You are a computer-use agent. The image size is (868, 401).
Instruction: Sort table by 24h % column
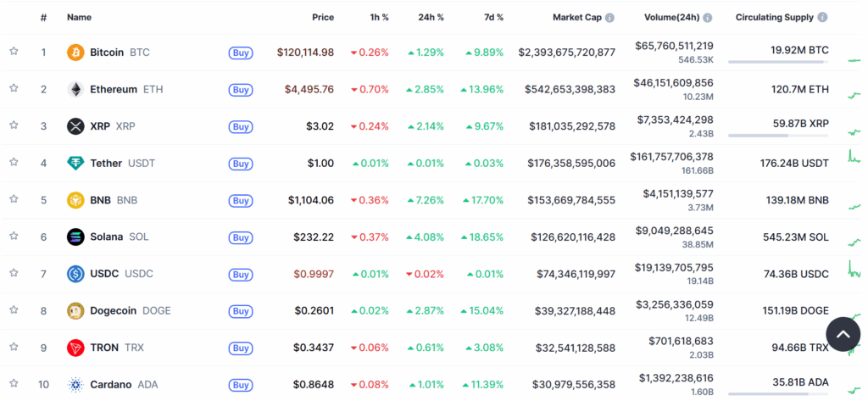click(x=430, y=17)
